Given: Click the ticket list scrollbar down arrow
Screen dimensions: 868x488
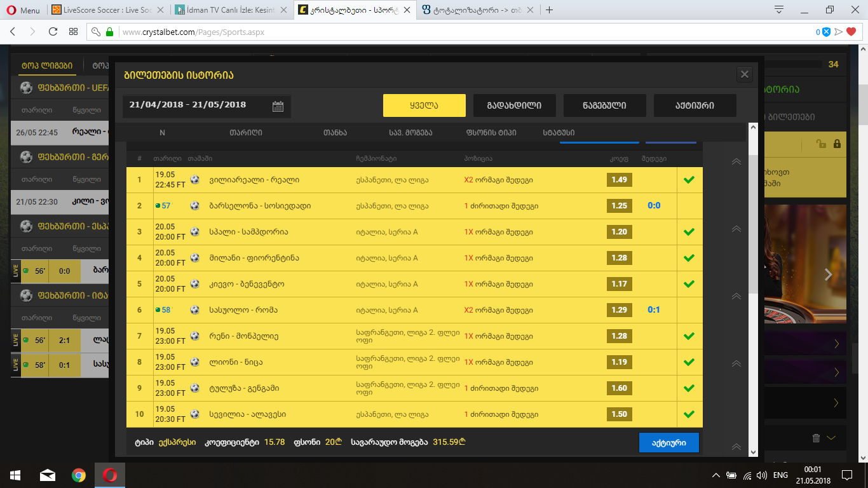Looking at the screenshot, I should coord(753,452).
